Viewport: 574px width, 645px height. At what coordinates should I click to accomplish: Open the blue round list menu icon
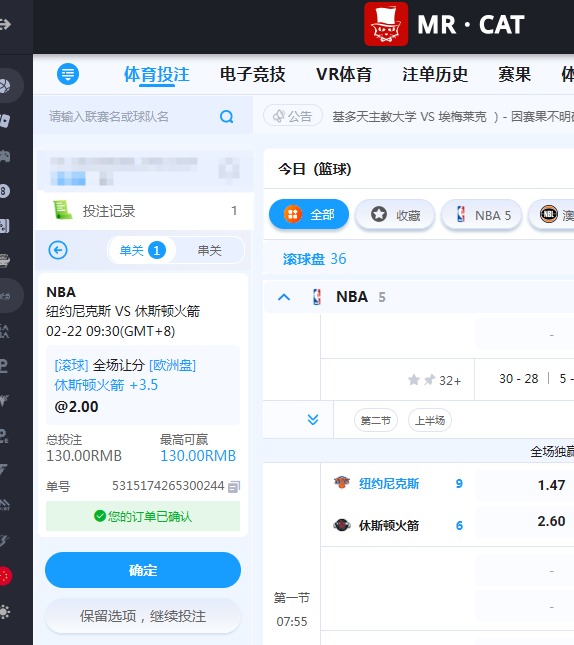[x=68, y=74]
